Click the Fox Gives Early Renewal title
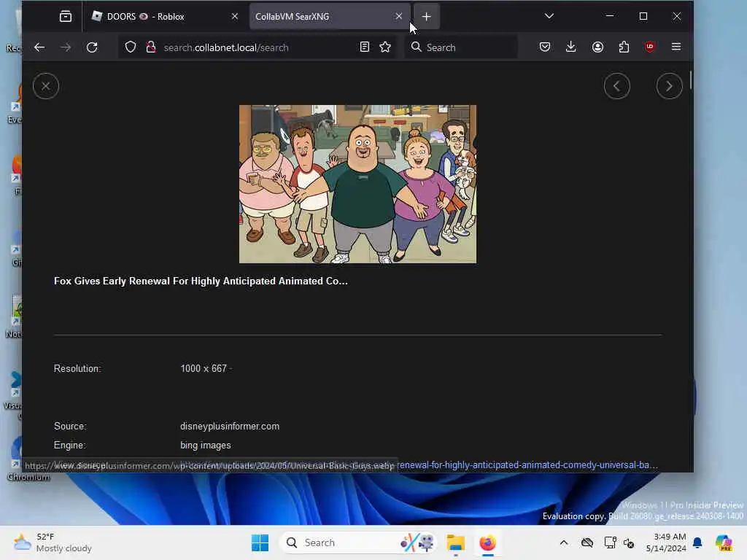Image resolution: width=747 pixels, height=560 pixels. point(201,281)
